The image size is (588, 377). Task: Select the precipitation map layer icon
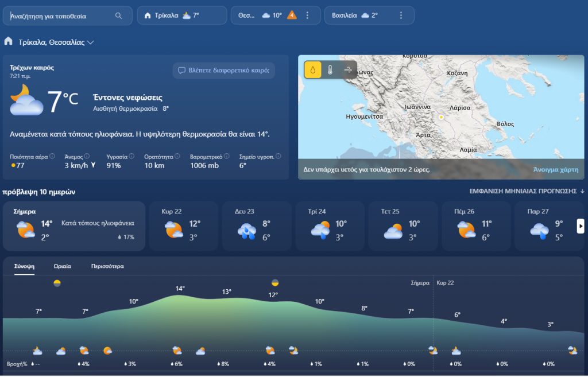point(313,70)
